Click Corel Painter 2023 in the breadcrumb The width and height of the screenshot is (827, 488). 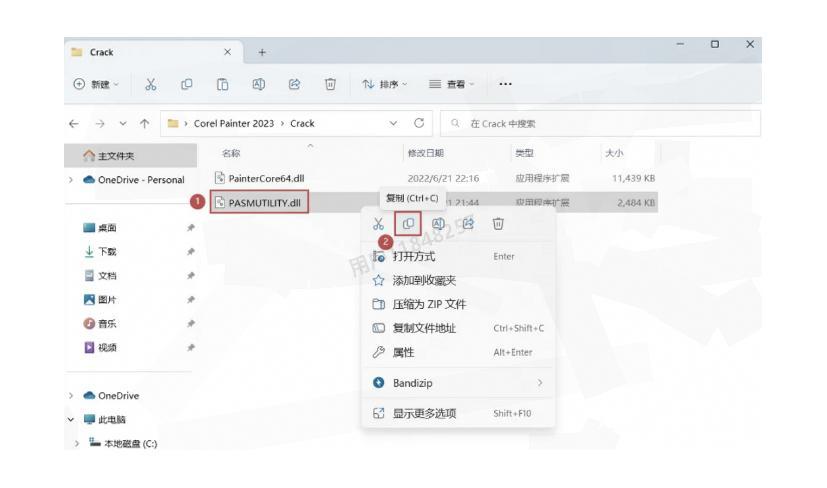[x=234, y=123]
